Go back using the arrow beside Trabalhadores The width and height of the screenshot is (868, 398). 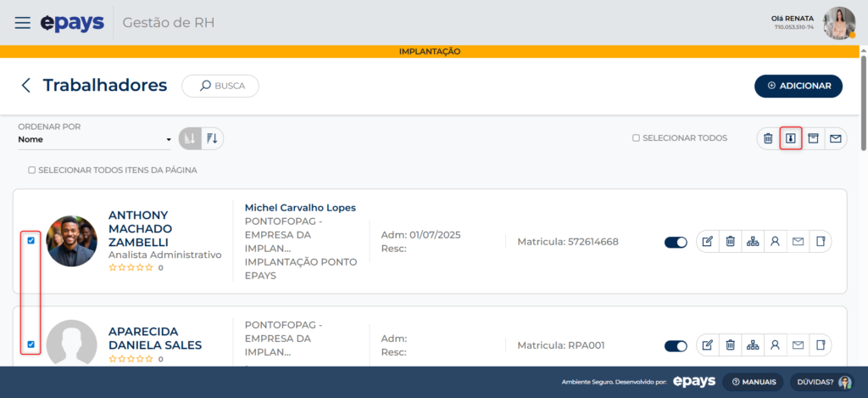click(x=26, y=86)
